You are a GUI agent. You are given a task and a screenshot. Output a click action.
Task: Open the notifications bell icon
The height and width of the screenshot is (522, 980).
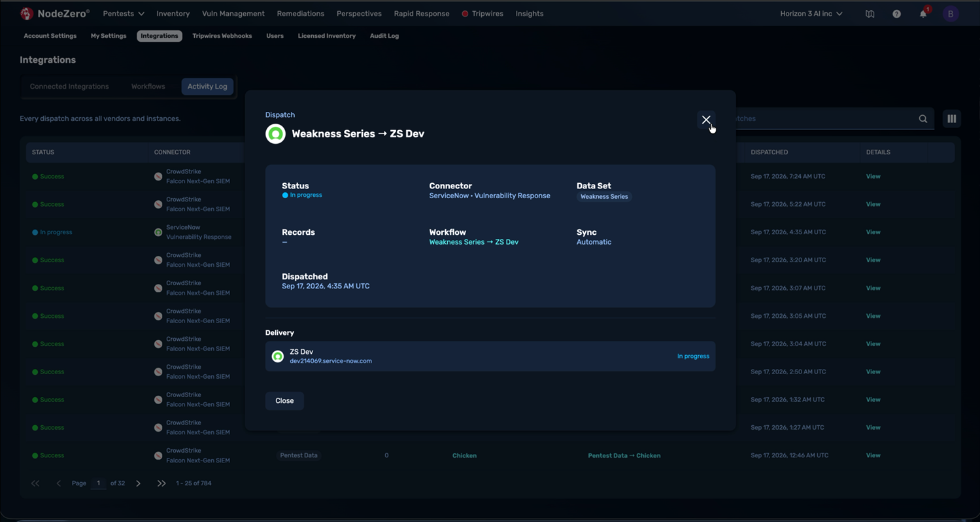[x=923, y=14]
